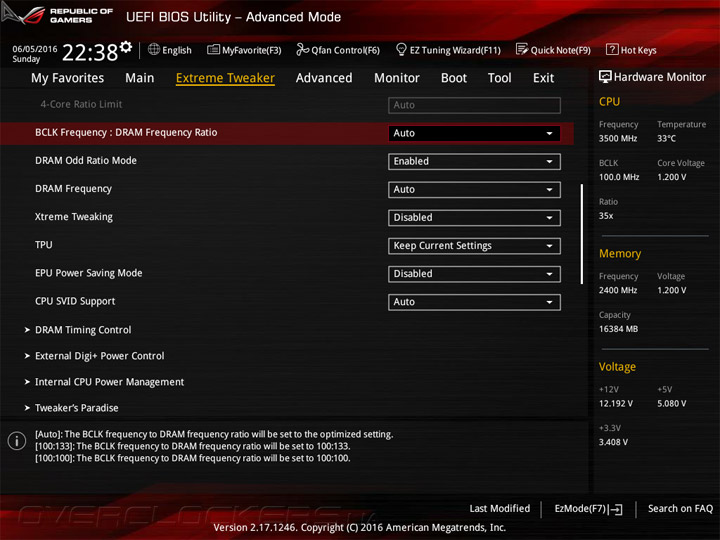
Task: Select the CPU SVID Support label
Action: click(x=75, y=301)
